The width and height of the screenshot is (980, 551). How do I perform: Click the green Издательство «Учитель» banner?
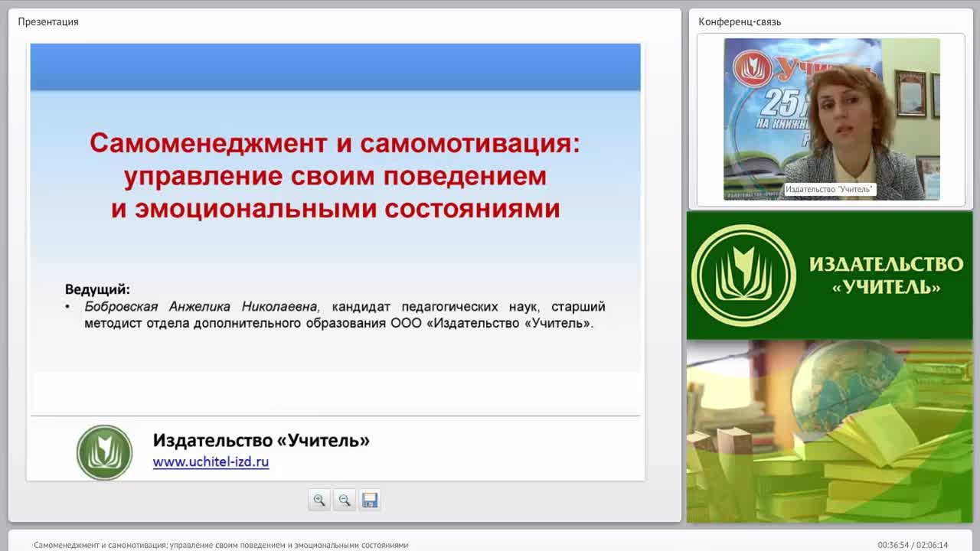pyautogui.click(x=829, y=275)
